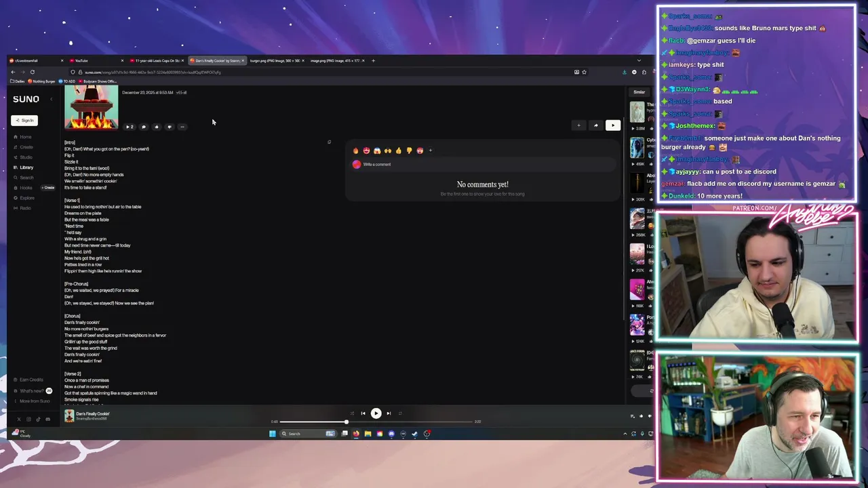Open Discord from the taskbar
Image resolution: width=868 pixels, height=488 pixels.
(x=391, y=434)
